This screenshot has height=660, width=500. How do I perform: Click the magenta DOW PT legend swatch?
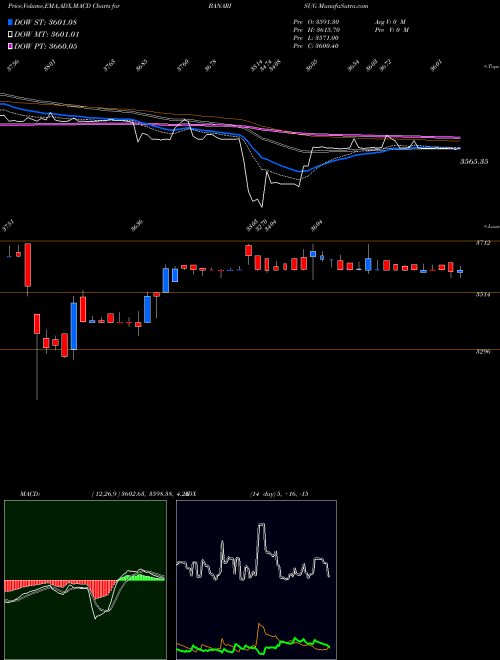pos(10,46)
